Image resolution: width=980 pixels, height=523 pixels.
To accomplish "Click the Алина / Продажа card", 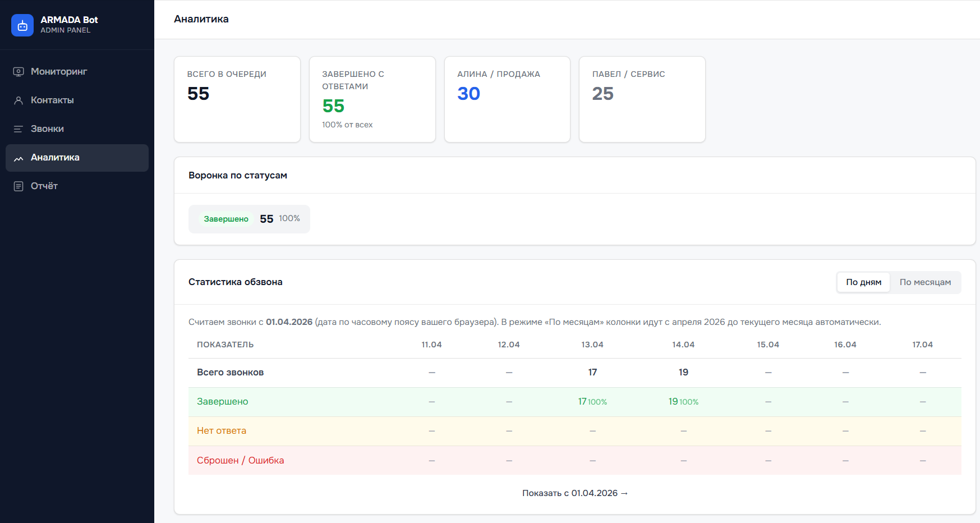I will 507,99.
